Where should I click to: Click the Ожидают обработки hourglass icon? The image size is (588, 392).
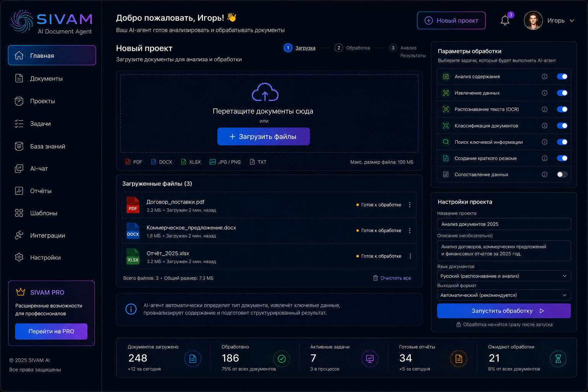coord(558,359)
